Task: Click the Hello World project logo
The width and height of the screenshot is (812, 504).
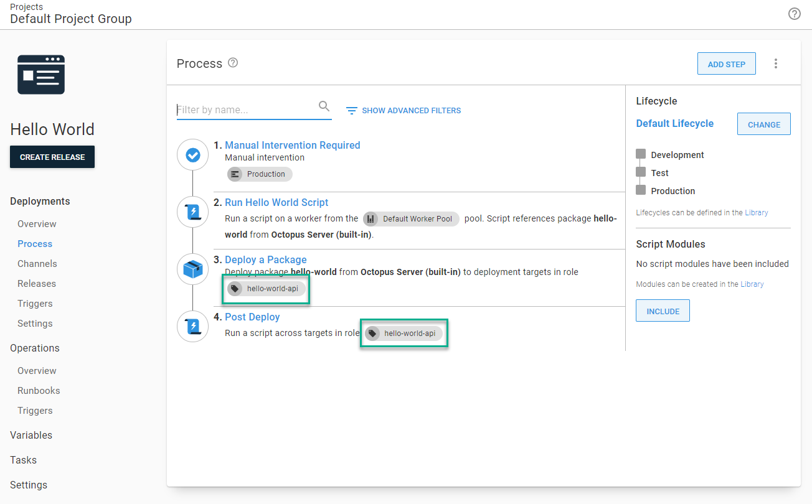Action: [x=40, y=74]
